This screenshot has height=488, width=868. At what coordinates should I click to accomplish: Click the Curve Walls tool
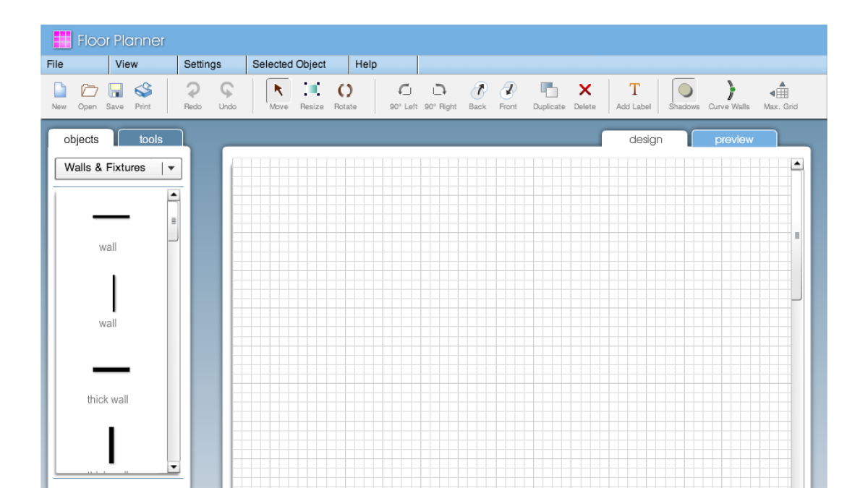pos(730,95)
